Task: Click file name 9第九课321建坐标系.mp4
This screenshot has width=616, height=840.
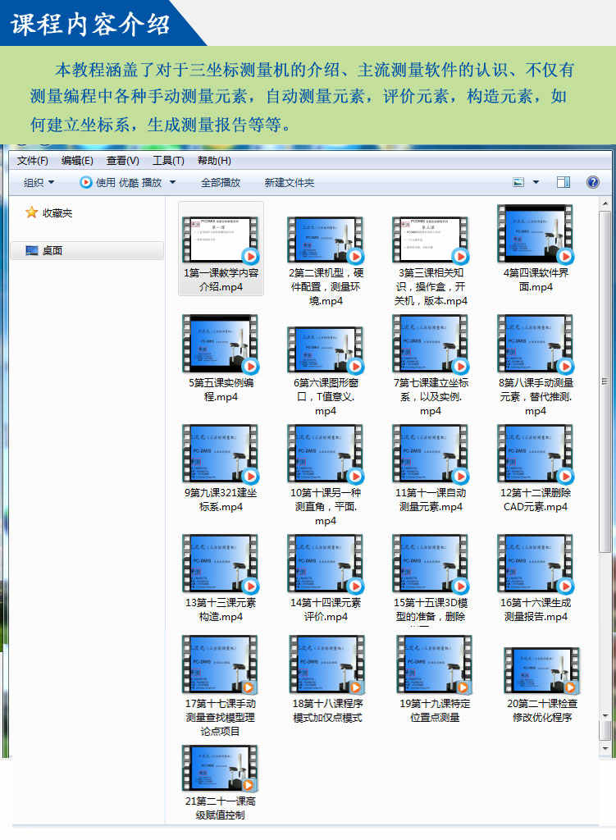Action: click(221, 500)
